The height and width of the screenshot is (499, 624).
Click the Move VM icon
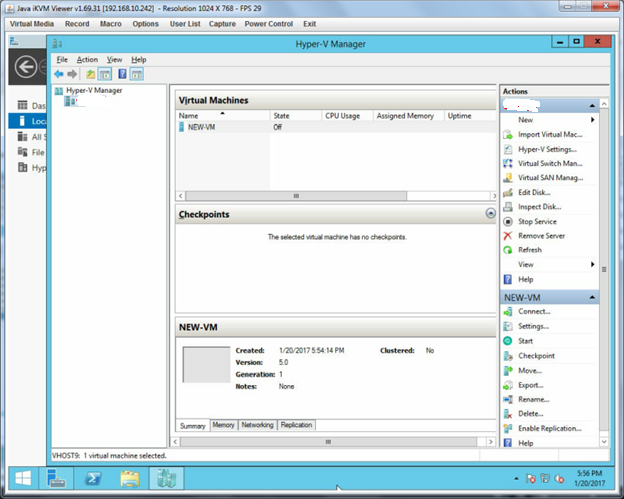508,371
